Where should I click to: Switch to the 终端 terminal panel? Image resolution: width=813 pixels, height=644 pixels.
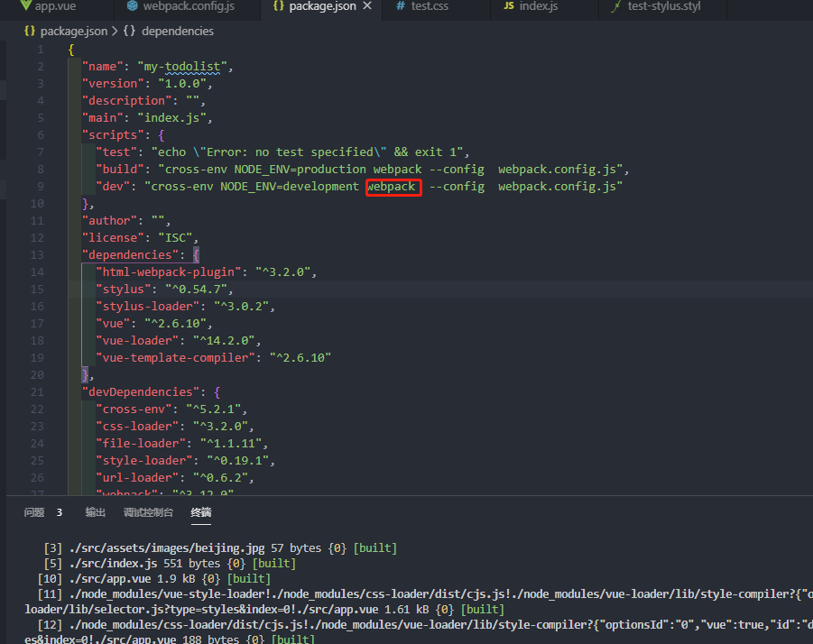pyautogui.click(x=200, y=511)
